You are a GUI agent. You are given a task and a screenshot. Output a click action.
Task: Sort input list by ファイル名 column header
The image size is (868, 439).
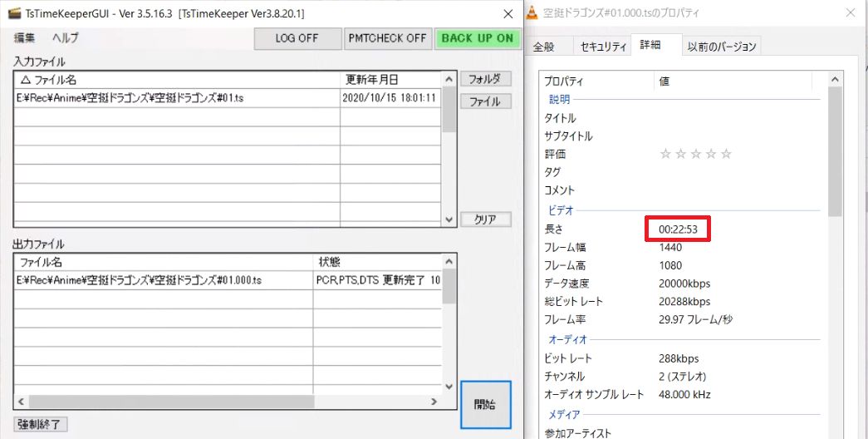tap(177, 80)
